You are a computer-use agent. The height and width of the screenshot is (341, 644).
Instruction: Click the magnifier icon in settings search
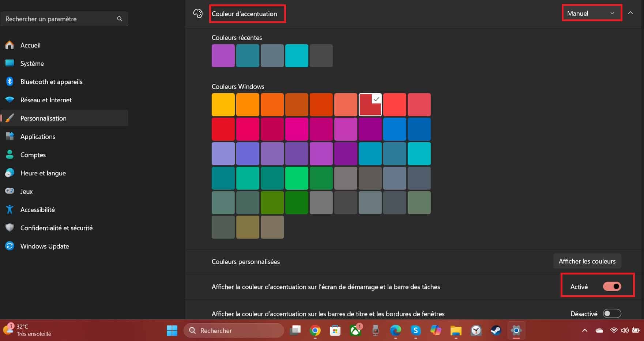(120, 19)
